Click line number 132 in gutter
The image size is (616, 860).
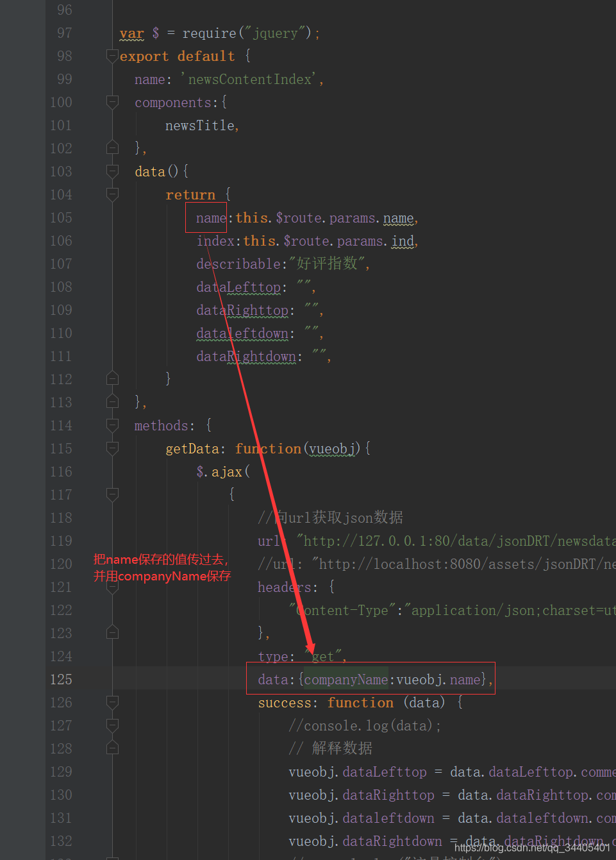61,841
